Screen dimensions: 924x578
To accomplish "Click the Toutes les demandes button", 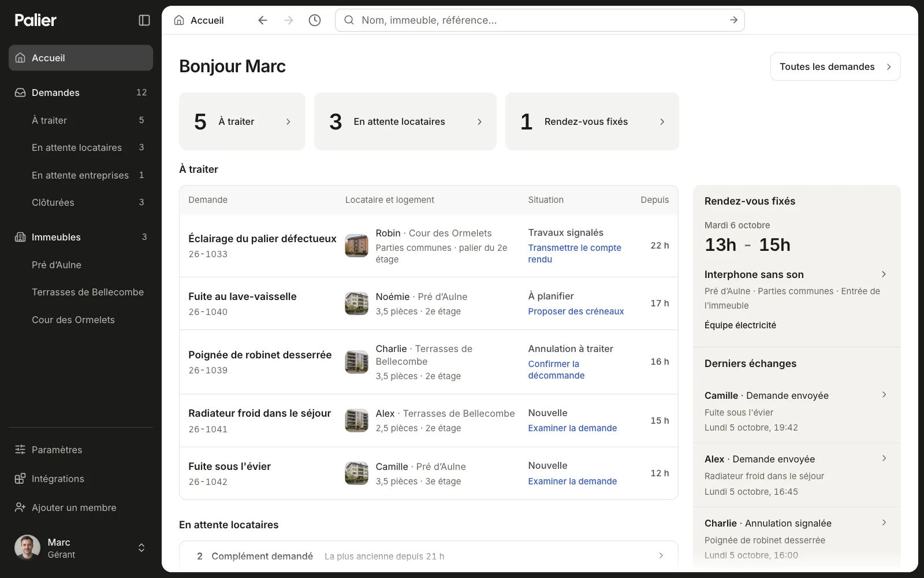I will click(835, 66).
